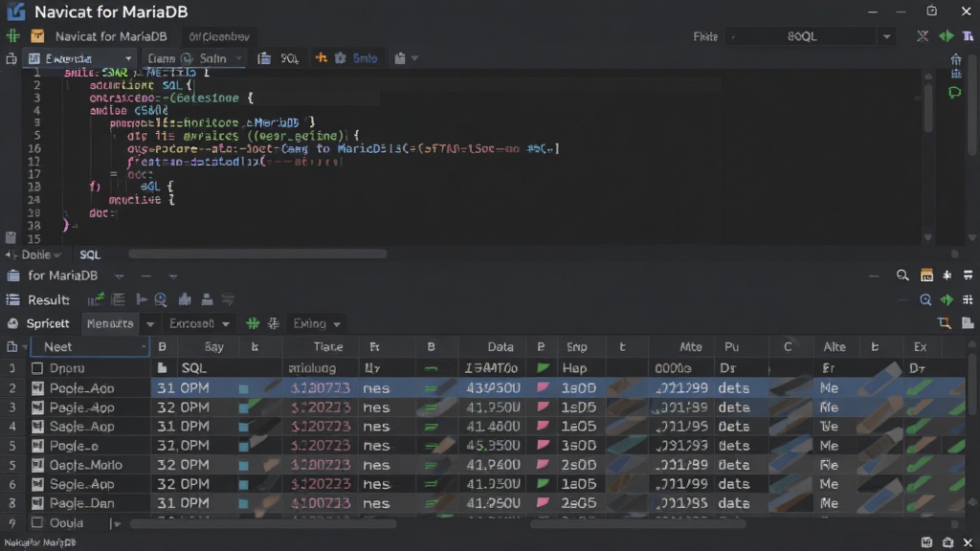Viewport: 980px width, 551px height.
Task: Click the home icon in right sidebar
Action: click(x=956, y=59)
